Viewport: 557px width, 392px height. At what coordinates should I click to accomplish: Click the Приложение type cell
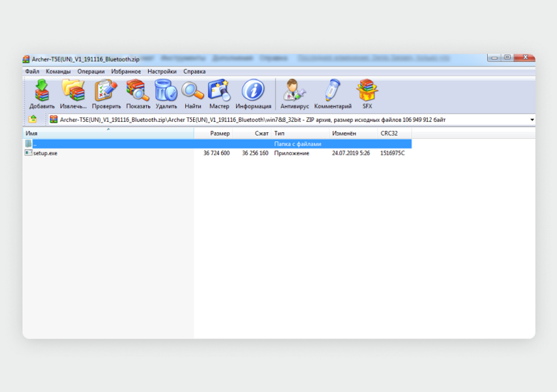pyautogui.click(x=292, y=153)
